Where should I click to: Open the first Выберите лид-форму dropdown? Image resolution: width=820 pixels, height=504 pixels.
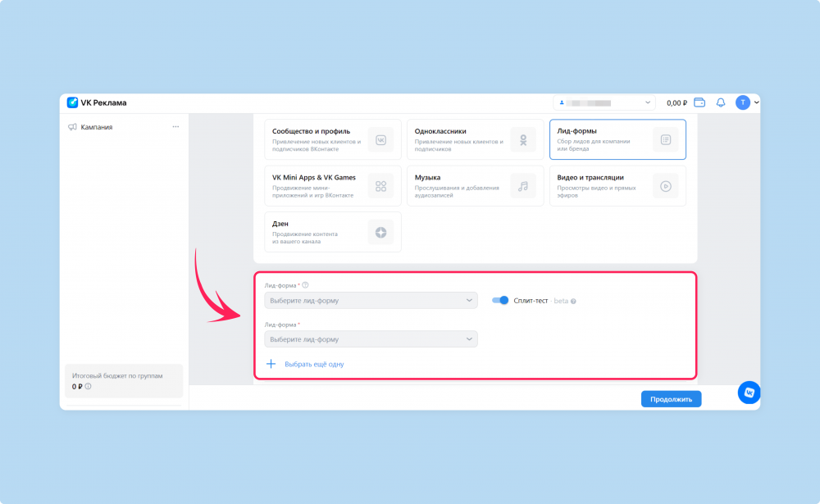coord(371,300)
